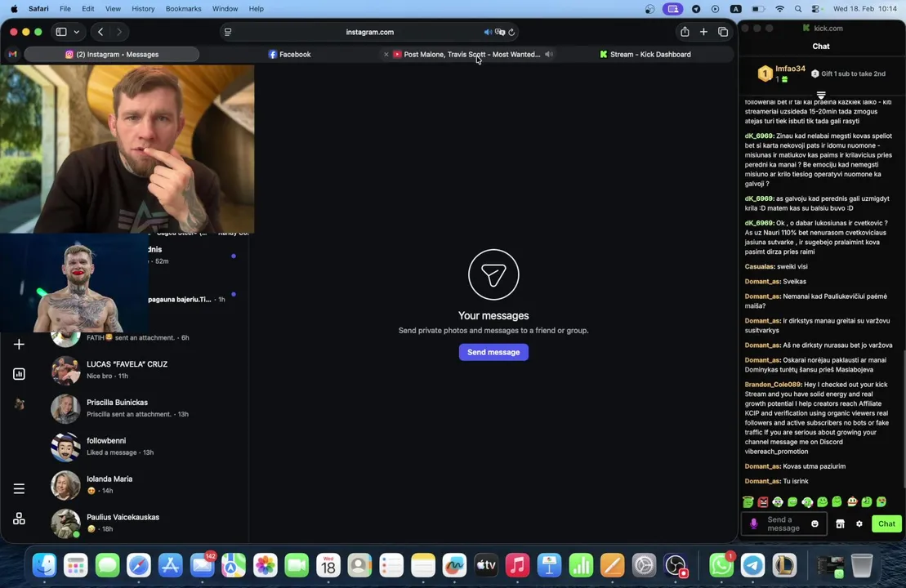The image size is (906, 588).
Task: Click the instagram.com address field
Action: pyautogui.click(x=370, y=32)
